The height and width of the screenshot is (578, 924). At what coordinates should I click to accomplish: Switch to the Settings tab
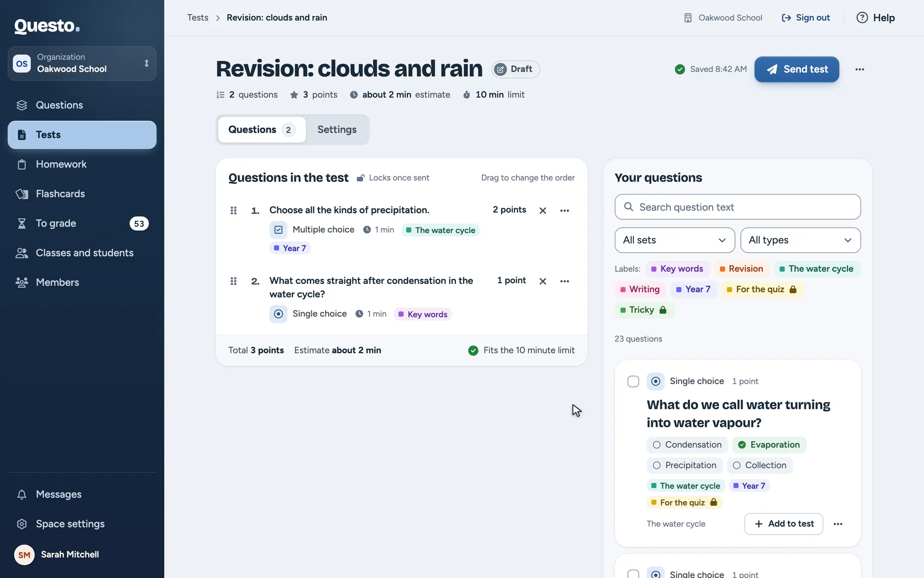tap(337, 130)
